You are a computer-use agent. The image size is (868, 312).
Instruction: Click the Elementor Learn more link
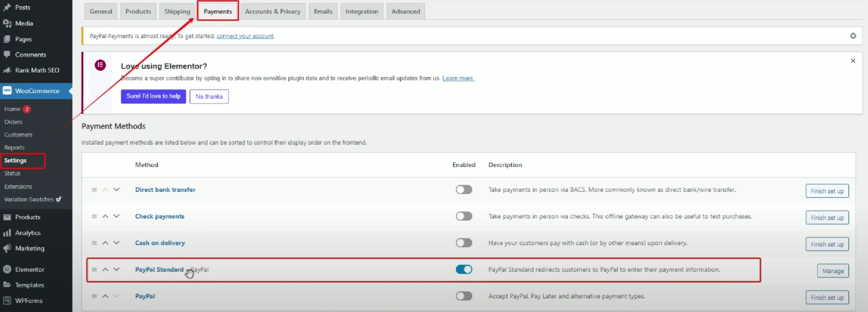(458, 78)
